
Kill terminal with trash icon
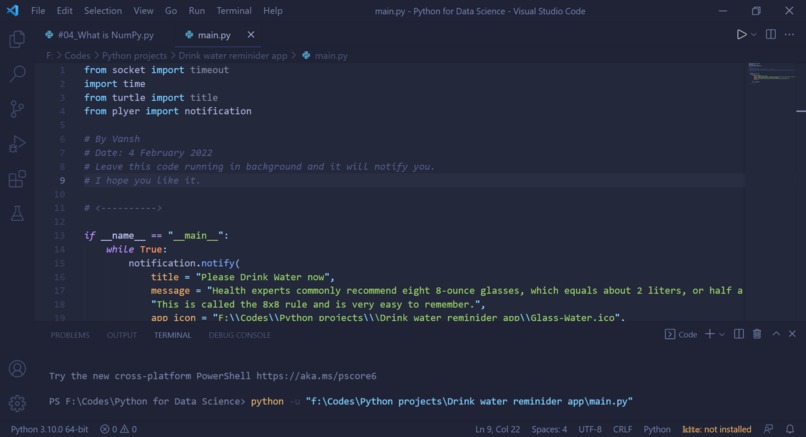[757, 334]
